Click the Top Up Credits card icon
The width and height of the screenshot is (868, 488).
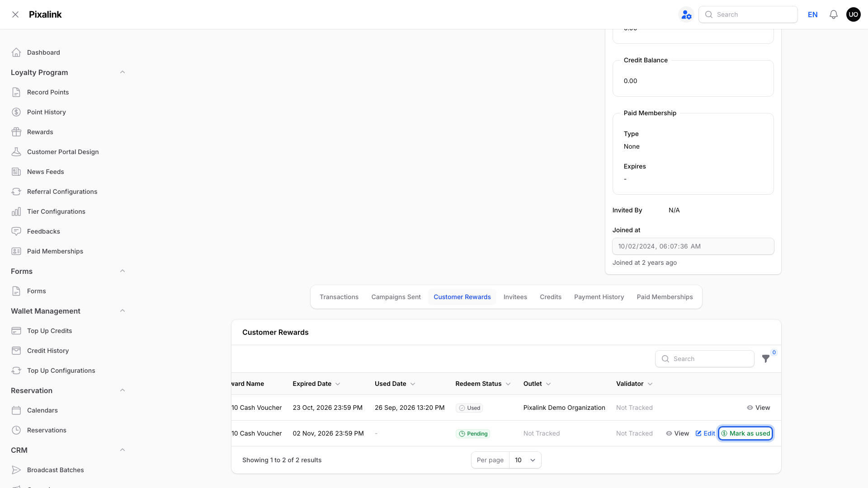click(x=16, y=331)
